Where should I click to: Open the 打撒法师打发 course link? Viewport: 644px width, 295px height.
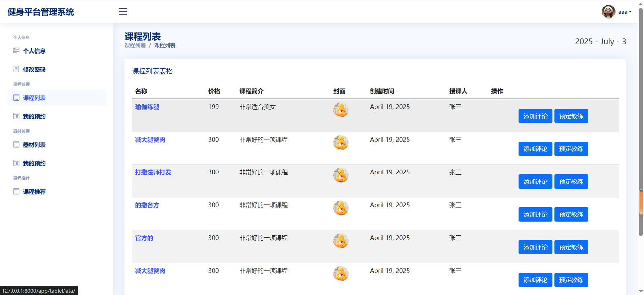pyautogui.click(x=153, y=172)
